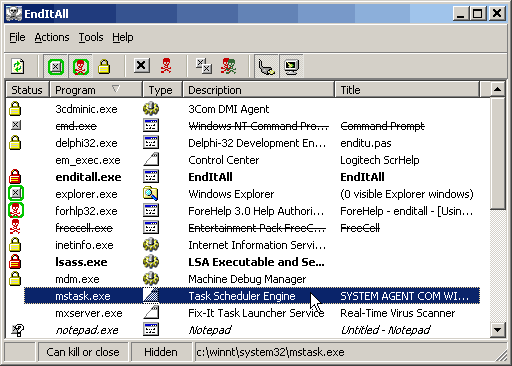Viewport: 512px width, 366px height.
Task: Click the 'Can kill or close' status panel
Action: (83, 352)
